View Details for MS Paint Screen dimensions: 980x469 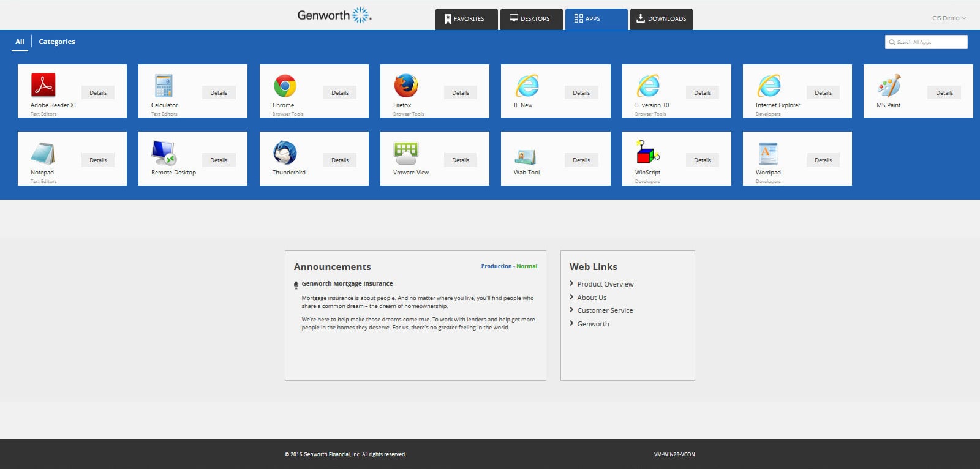coord(944,93)
